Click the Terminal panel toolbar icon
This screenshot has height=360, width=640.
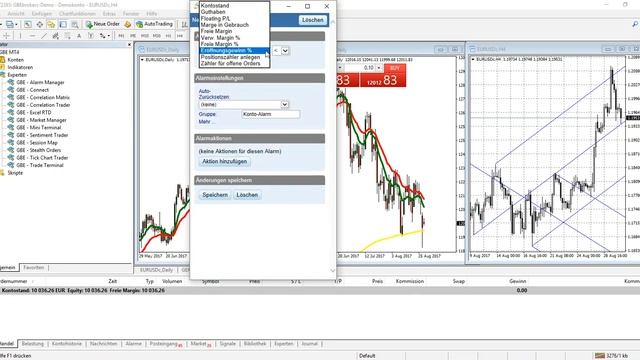(x=63, y=24)
